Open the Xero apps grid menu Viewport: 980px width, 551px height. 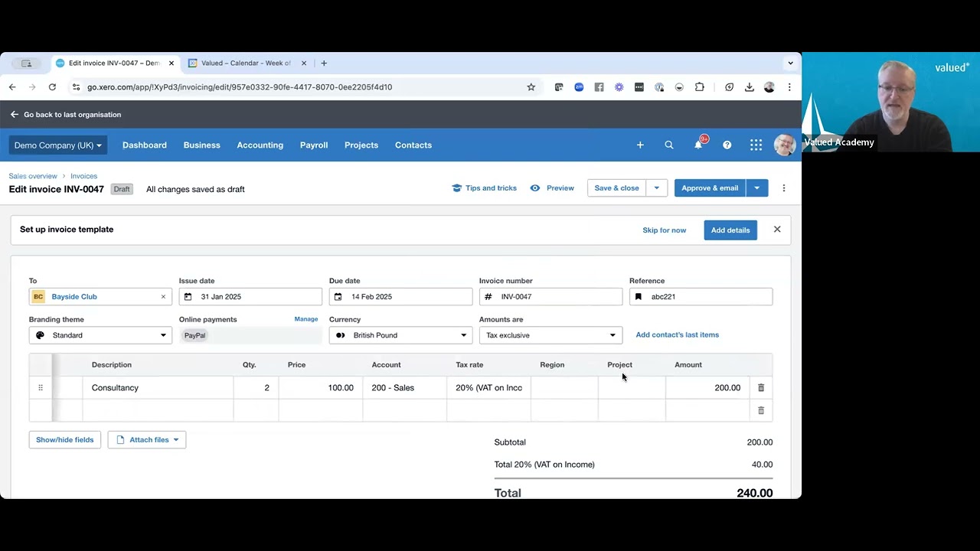[756, 145]
